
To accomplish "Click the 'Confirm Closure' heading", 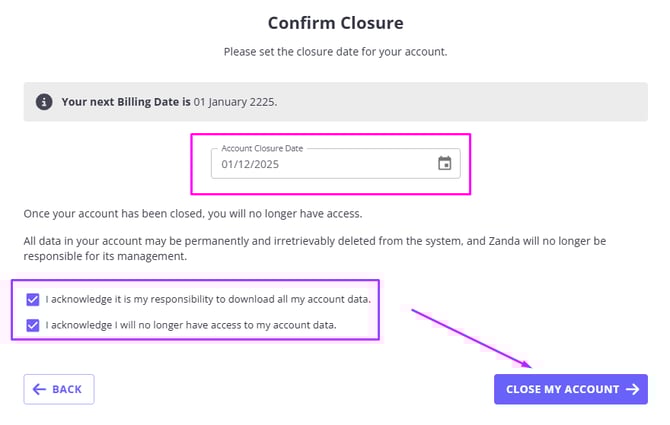I will [x=335, y=22].
